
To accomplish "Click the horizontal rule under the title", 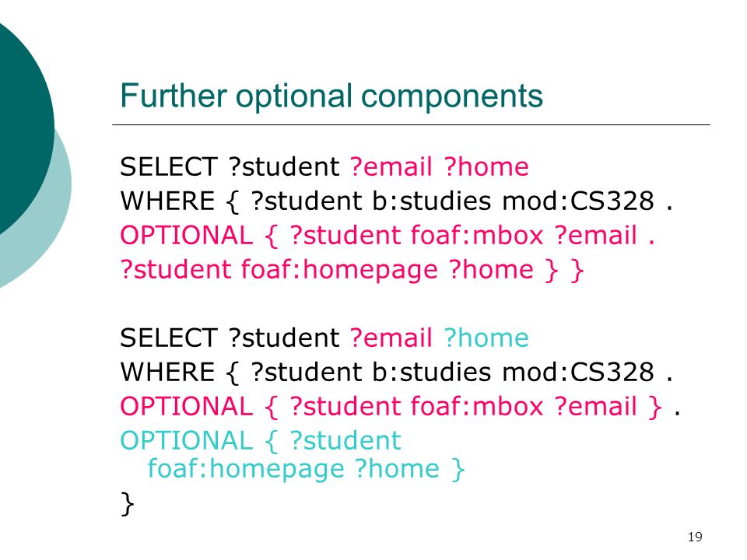I will [411, 124].
